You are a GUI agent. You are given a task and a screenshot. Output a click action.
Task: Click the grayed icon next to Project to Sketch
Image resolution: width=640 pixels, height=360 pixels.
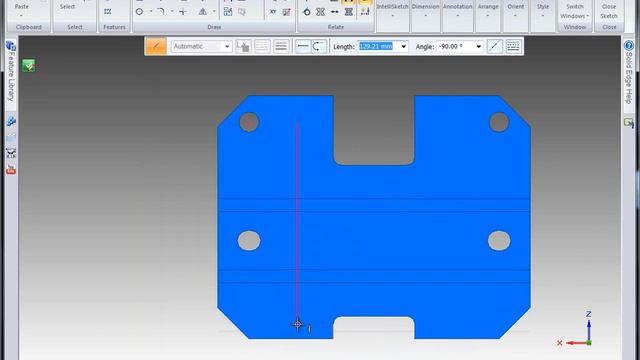pyautogui.click(x=242, y=12)
